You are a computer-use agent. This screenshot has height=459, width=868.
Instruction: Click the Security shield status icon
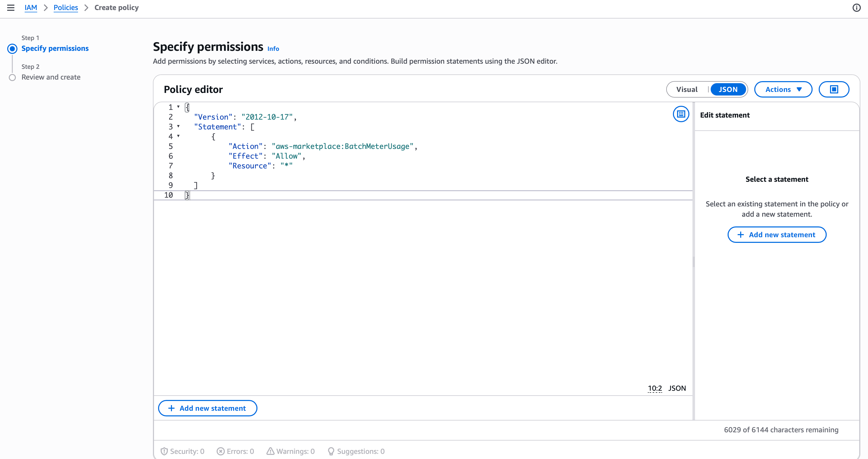pos(164,451)
